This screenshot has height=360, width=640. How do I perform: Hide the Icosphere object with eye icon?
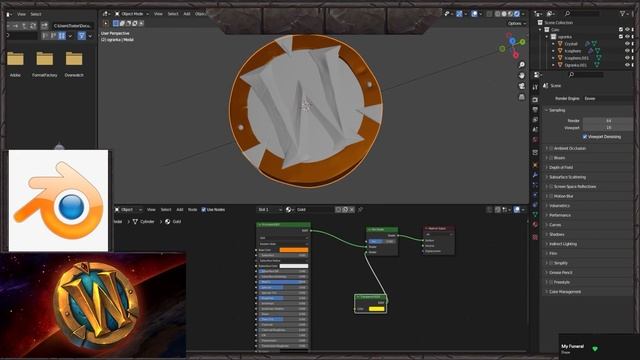(x=627, y=51)
